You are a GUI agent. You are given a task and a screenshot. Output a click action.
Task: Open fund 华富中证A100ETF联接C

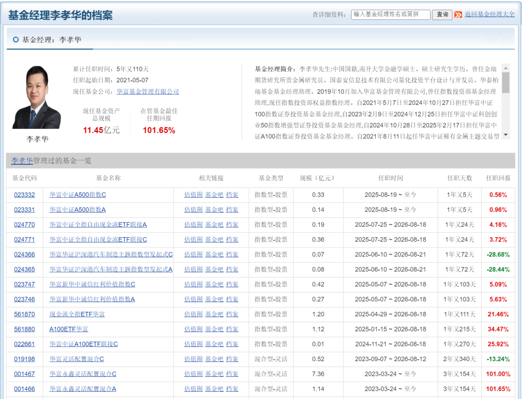[84, 344]
